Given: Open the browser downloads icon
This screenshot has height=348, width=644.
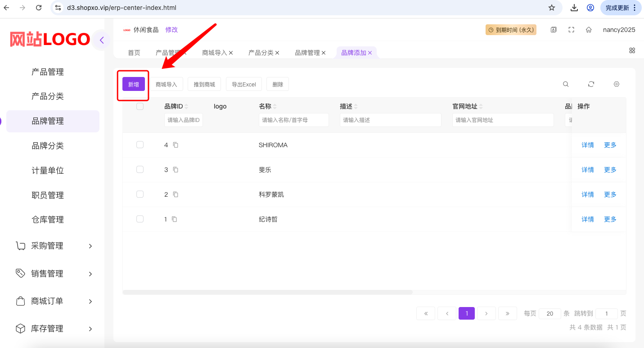Looking at the screenshot, I should tap(574, 8).
